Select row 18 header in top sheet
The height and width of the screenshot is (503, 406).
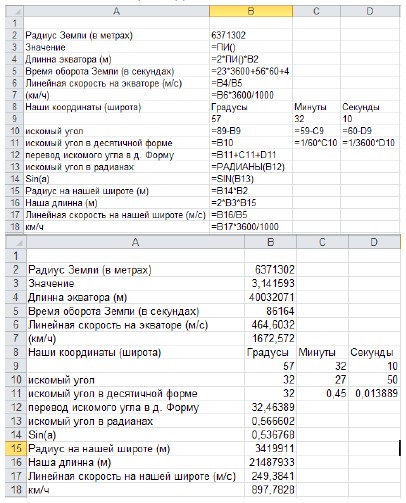(15, 227)
